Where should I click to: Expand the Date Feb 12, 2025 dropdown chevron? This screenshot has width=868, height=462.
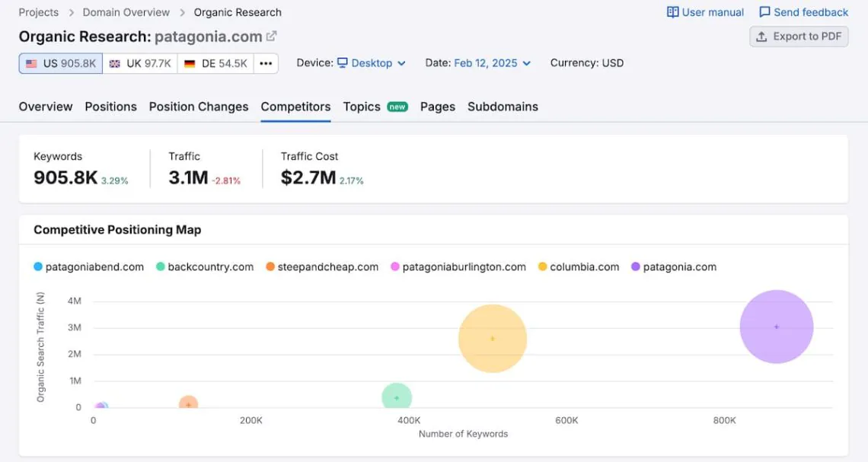point(526,64)
